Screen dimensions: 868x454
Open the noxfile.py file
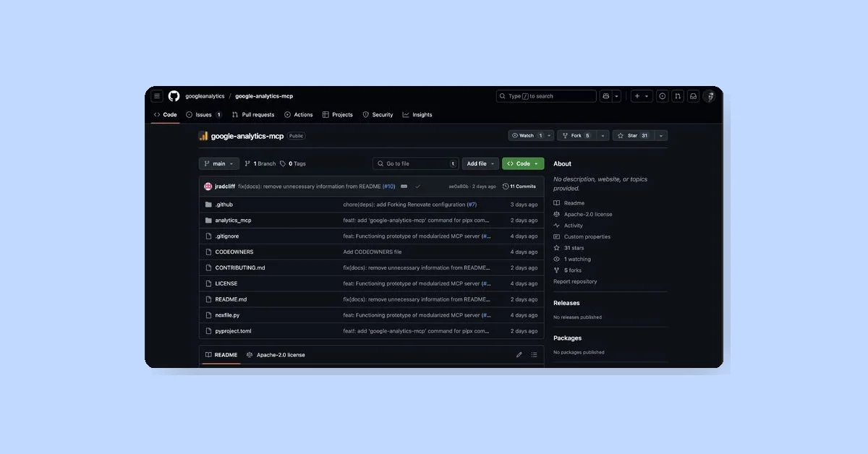(227, 315)
